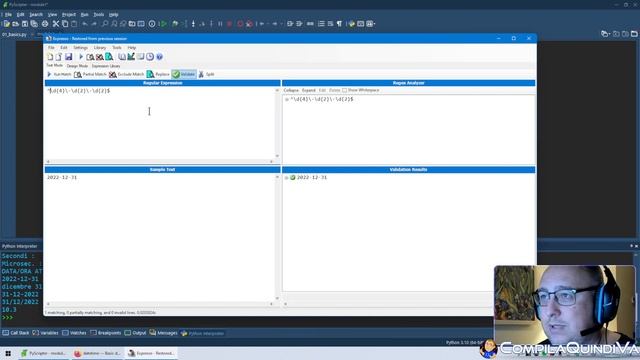Click the PyScripter new file icon
Screen dimensions: 640x360
[x=7, y=24]
